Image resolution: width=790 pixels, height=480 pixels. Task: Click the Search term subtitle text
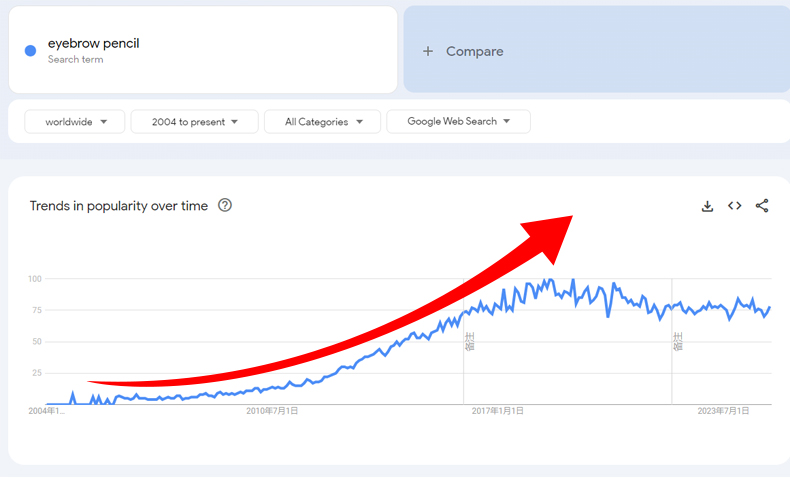(x=75, y=60)
